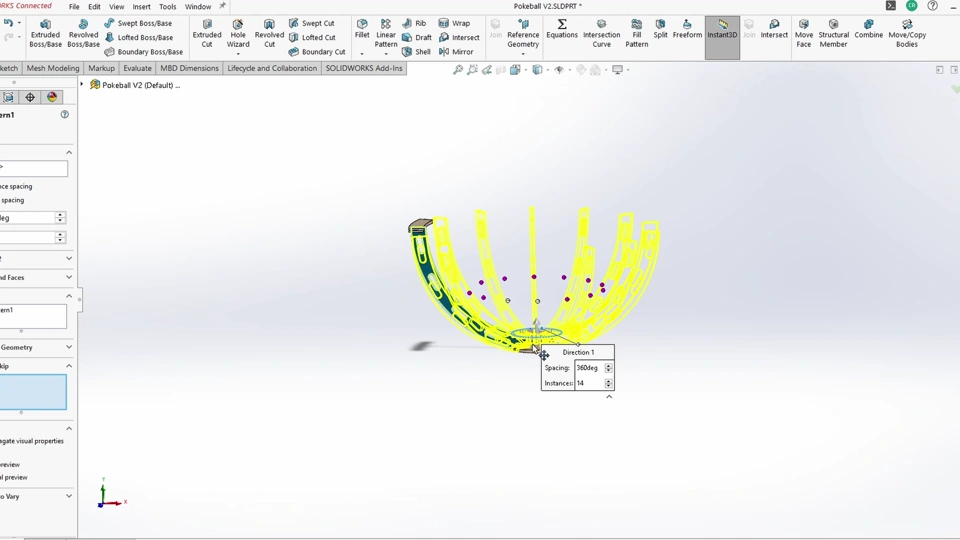Choose Swept Boss/Base feature
This screenshot has height=540, width=960.
[x=138, y=23]
